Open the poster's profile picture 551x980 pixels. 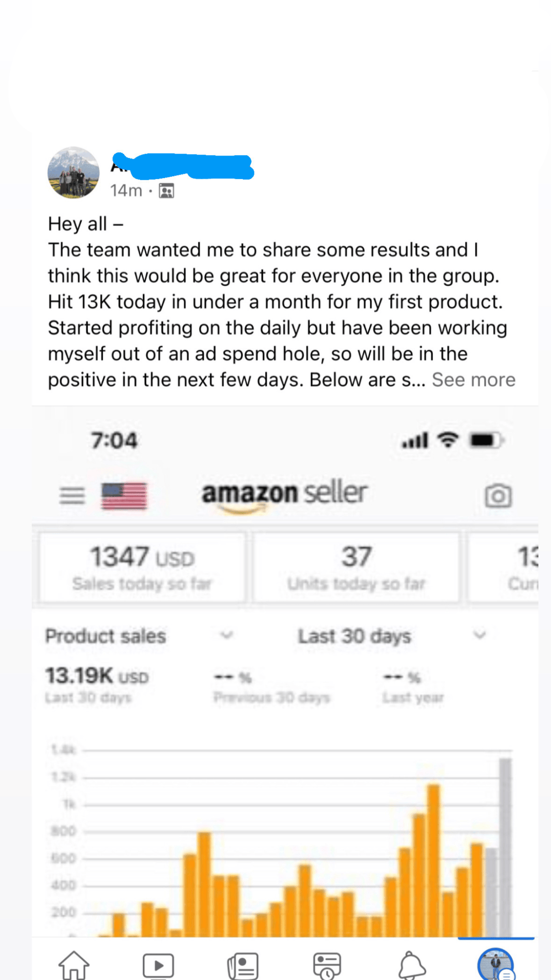pyautogui.click(x=74, y=173)
